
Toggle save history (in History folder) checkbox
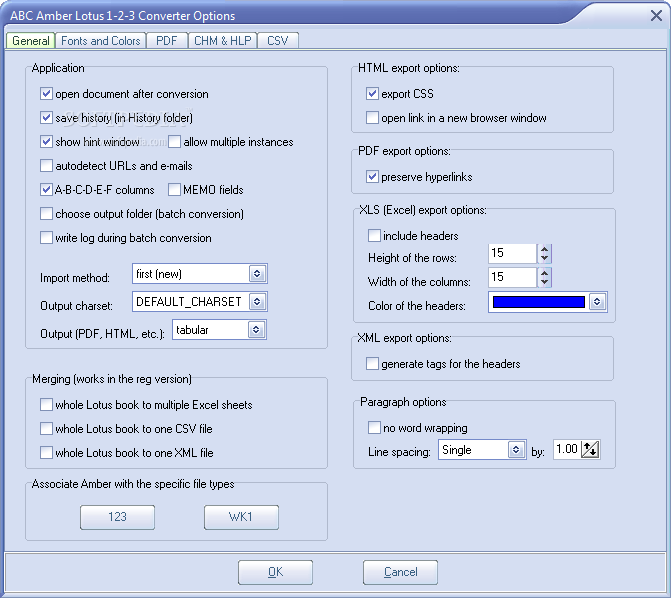[46, 118]
